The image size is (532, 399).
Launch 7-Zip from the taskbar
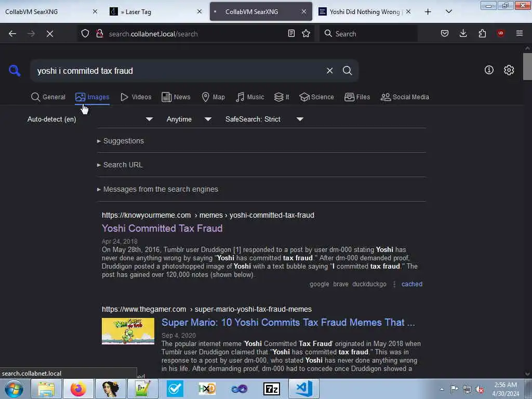tap(271, 389)
